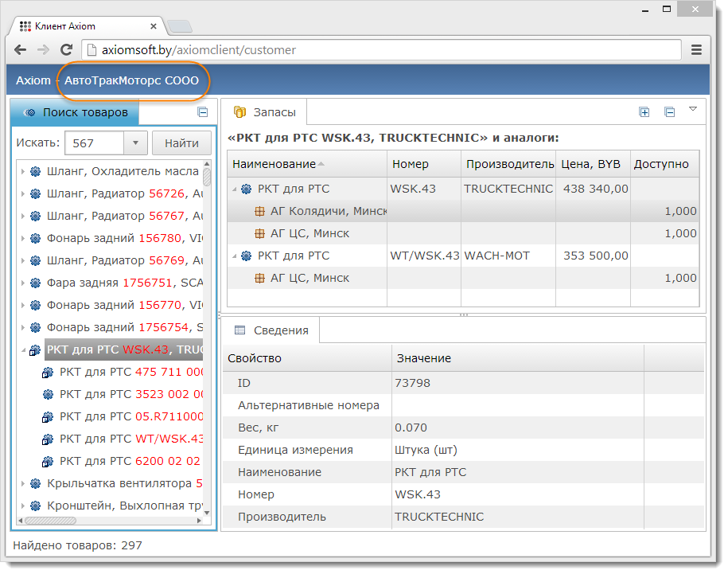Reload the page with refresh icon
The height and width of the screenshot is (574, 728).
(x=67, y=49)
